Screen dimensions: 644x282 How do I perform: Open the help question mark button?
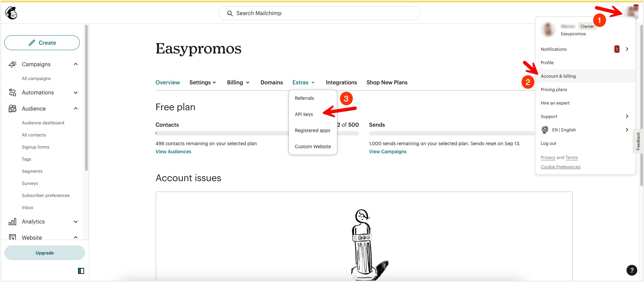632,270
